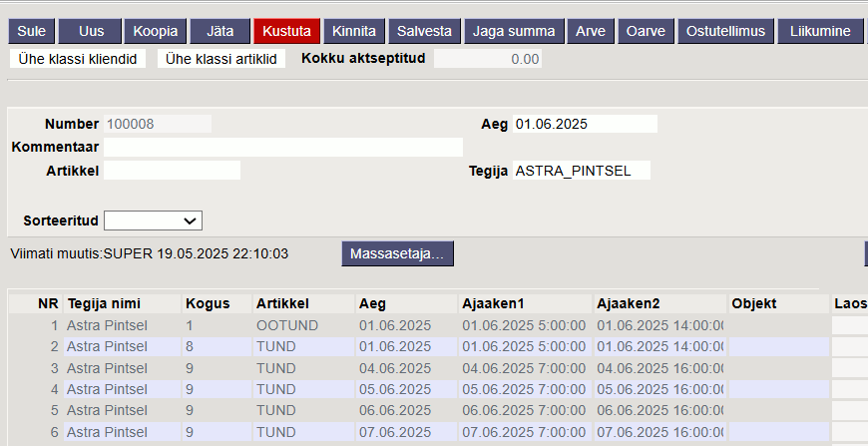
Task: Click the Oarve button
Action: tap(647, 31)
